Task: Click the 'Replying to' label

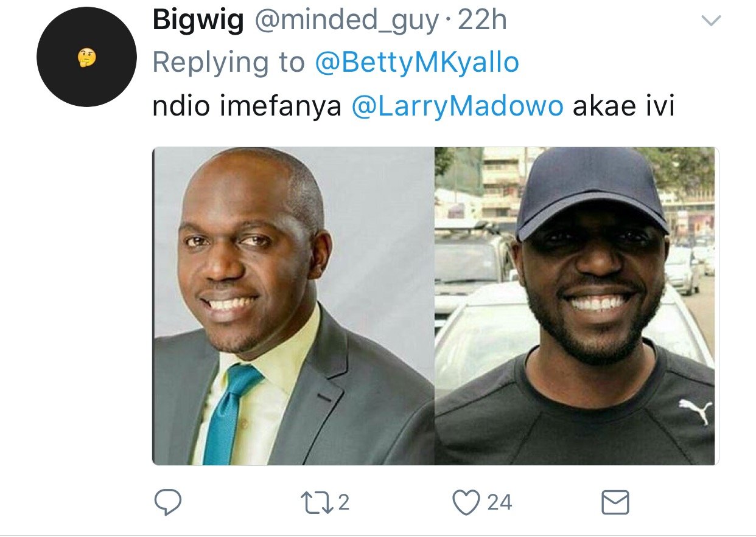Action: point(229,63)
